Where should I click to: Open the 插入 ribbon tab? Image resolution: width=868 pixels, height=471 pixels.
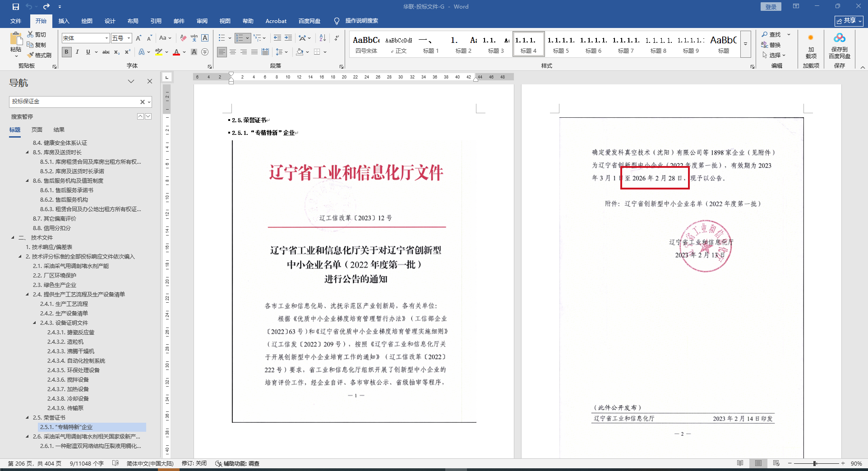click(64, 21)
